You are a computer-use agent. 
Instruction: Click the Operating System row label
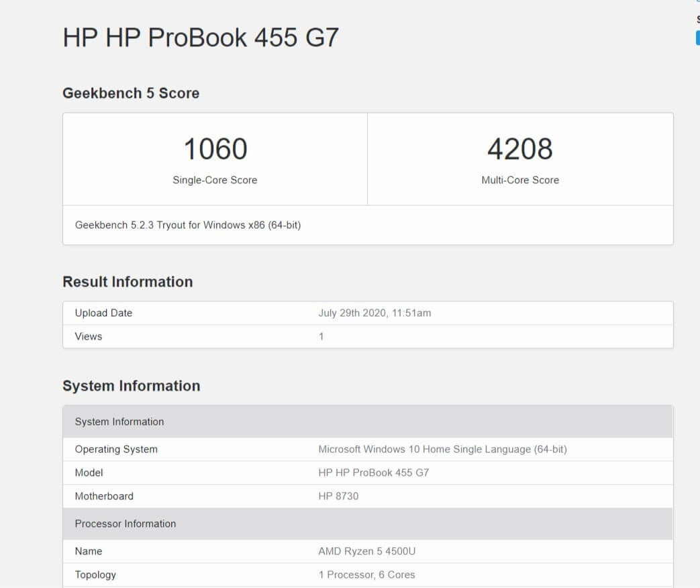pyautogui.click(x=116, y=449)
